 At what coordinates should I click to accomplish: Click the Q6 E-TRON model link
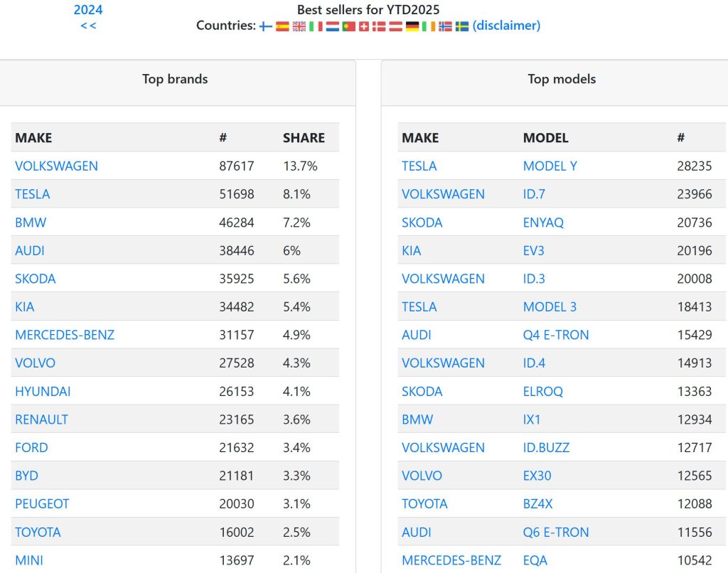[555, 532]
